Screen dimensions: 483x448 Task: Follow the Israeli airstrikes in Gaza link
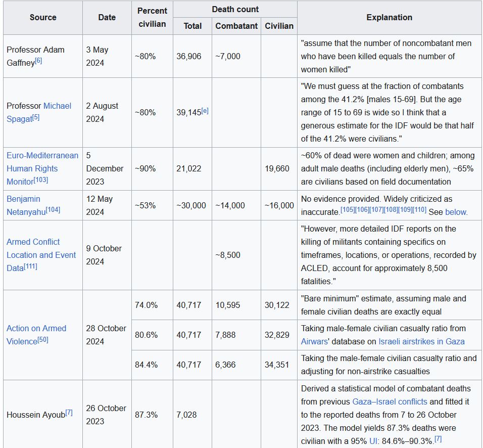421,341
